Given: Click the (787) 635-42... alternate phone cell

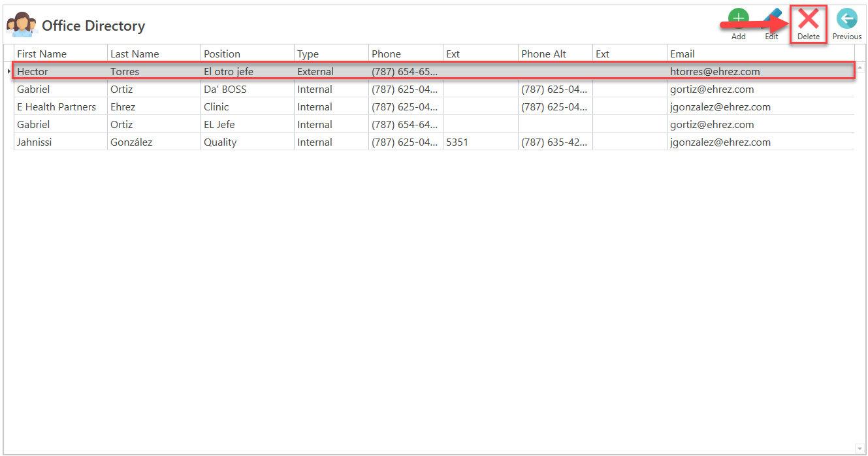Looking at the screenshot, I should coord(556,142).
